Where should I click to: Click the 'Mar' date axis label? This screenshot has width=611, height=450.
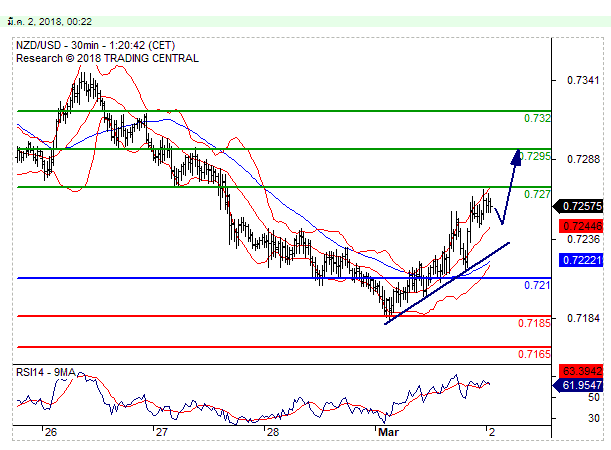(x=388, y=432)
